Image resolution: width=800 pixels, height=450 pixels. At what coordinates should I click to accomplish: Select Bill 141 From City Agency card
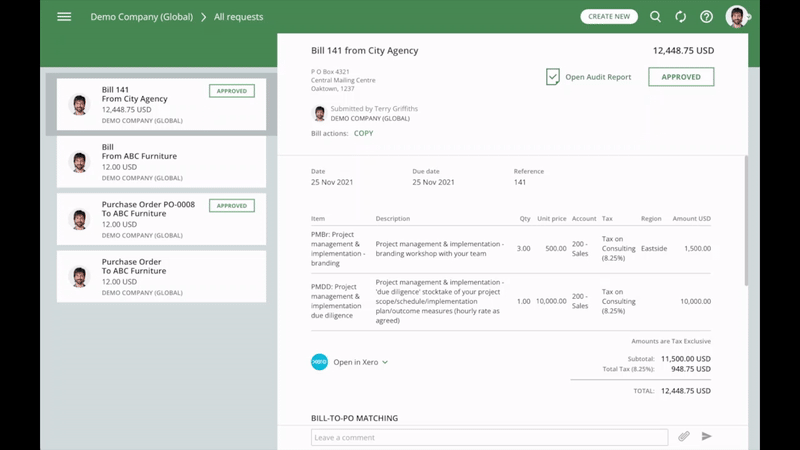coord(161,104)
